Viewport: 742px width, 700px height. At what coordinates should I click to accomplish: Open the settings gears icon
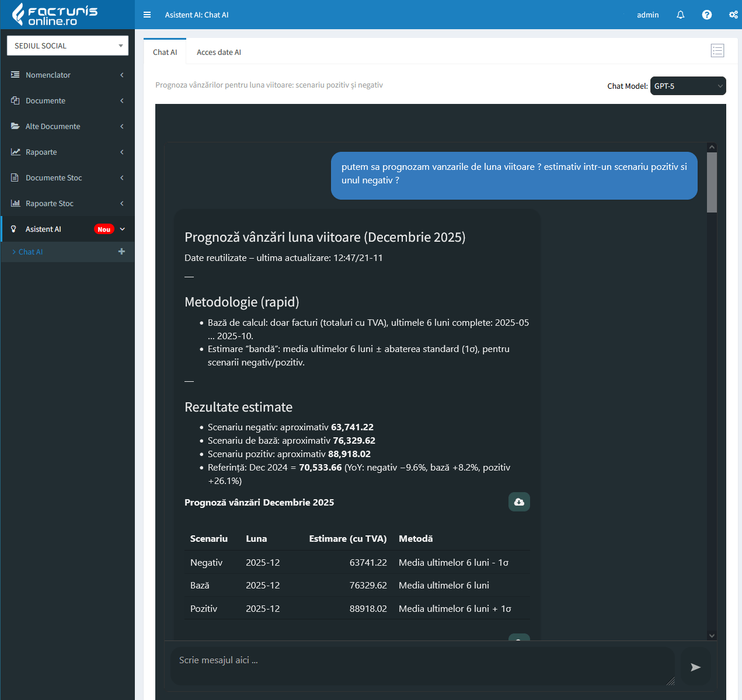click(733, 15)
